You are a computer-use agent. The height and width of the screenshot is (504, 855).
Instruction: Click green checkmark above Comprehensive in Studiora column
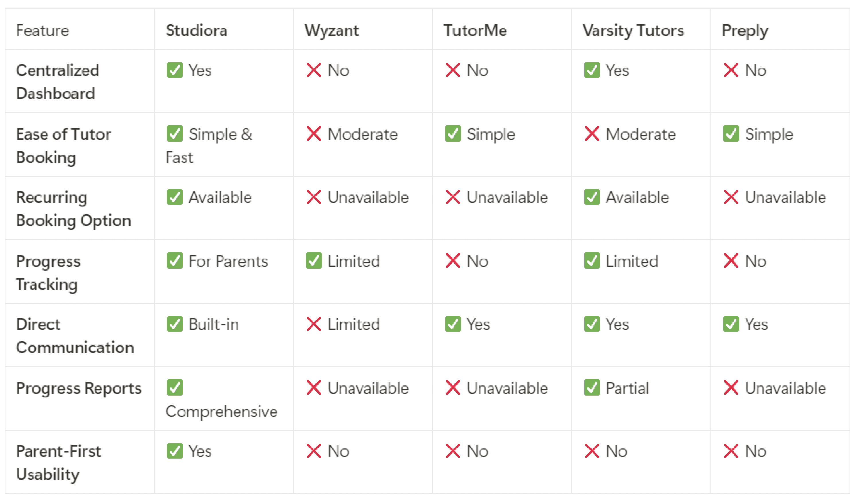click(x=175, y=387)
